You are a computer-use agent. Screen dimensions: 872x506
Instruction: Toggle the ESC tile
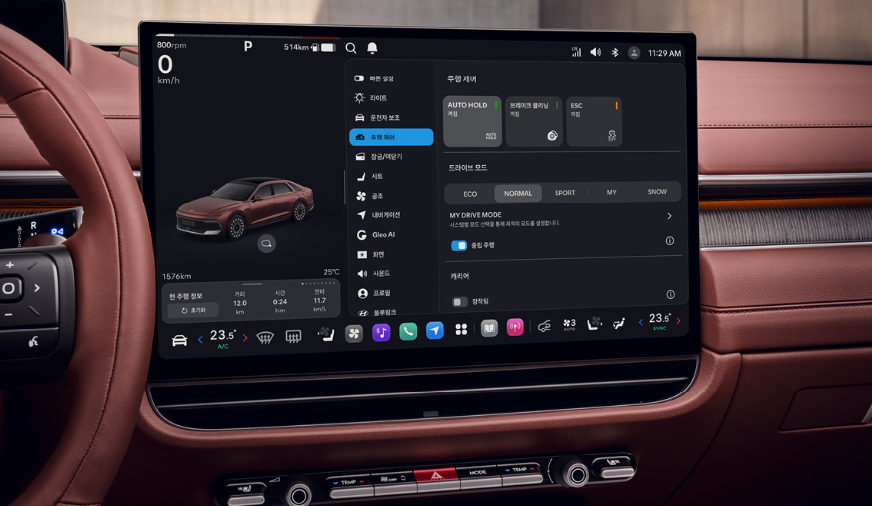click(594, 122)
